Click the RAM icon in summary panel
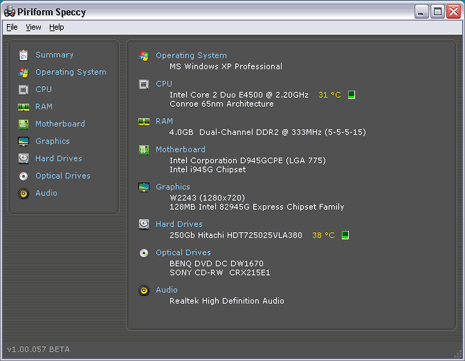The image size is (465, 361). tap(144, 121)
